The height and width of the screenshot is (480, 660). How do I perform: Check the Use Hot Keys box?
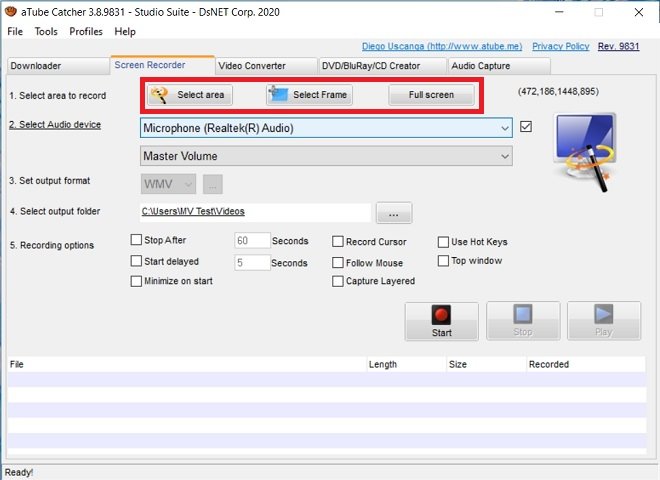point(443,242)
